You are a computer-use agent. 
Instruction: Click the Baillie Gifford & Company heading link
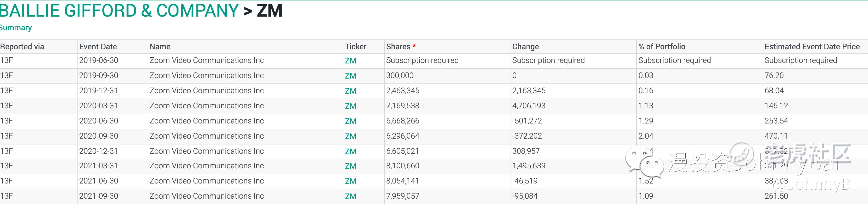click(x=119, y=11)
